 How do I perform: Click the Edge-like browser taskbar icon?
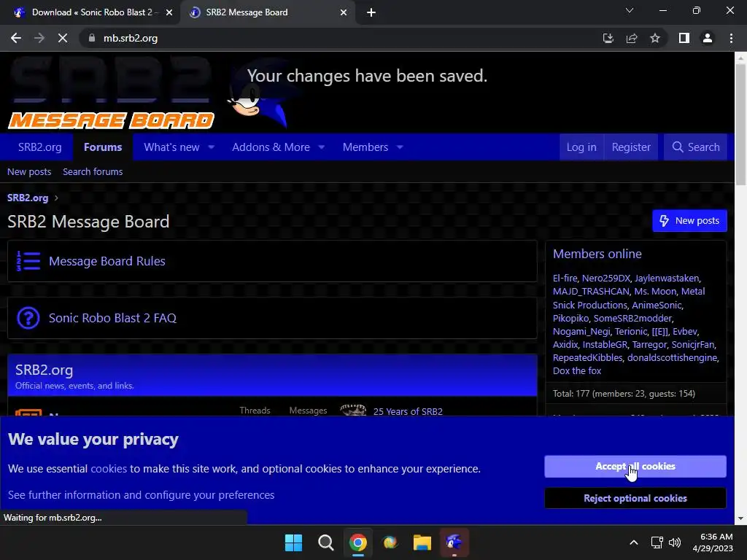coord(390,542)
